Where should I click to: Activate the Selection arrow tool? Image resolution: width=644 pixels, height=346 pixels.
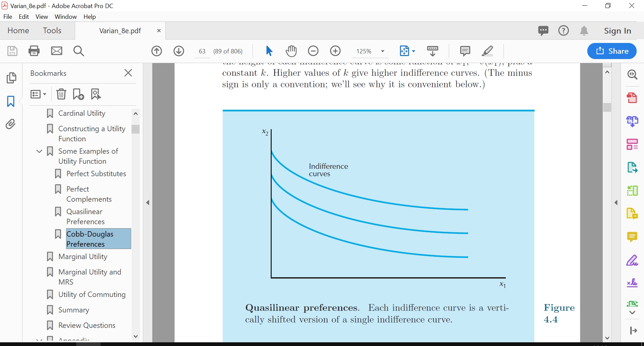coord(269,51)
